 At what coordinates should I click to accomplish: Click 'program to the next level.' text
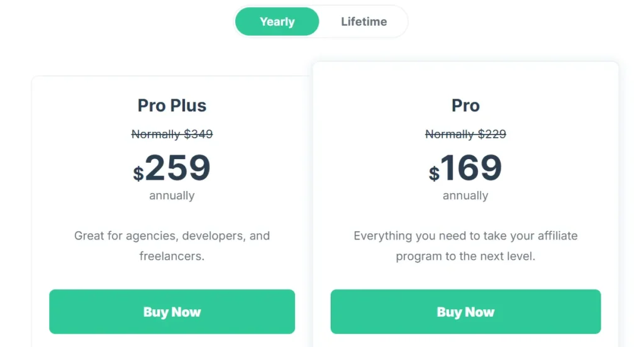pyautogui.click(x=465, y=256)
